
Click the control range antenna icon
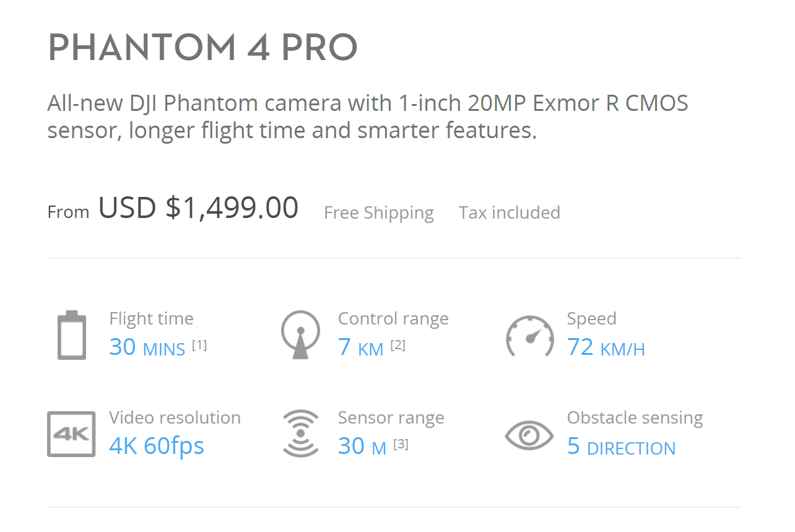click(300, 335)
